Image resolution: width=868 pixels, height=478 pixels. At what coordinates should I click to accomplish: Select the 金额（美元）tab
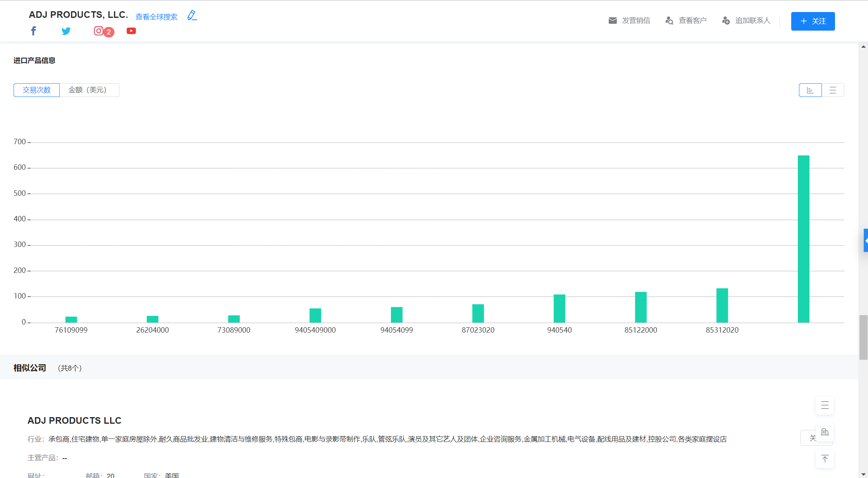pyautogui.click(x=89, y=90)
